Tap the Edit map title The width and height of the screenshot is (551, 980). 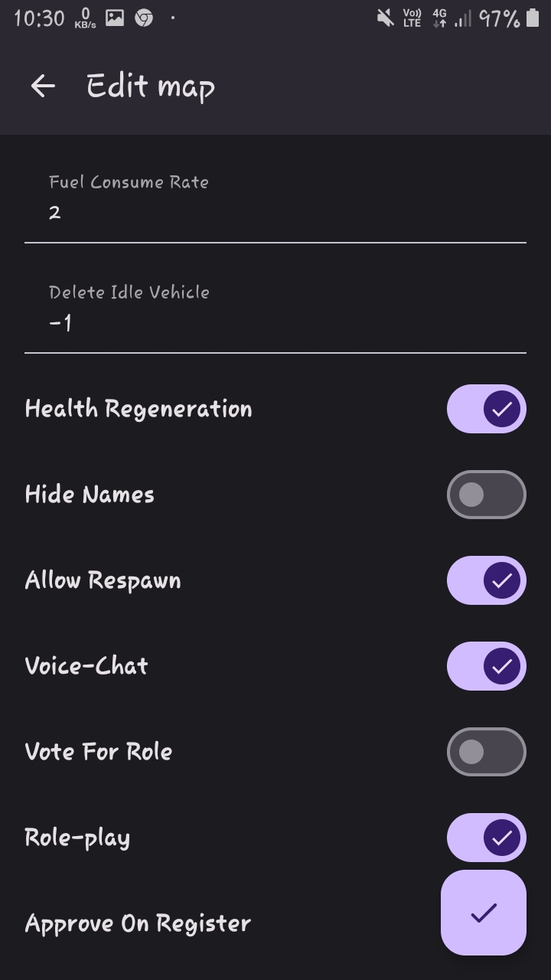tap(151, 86)
